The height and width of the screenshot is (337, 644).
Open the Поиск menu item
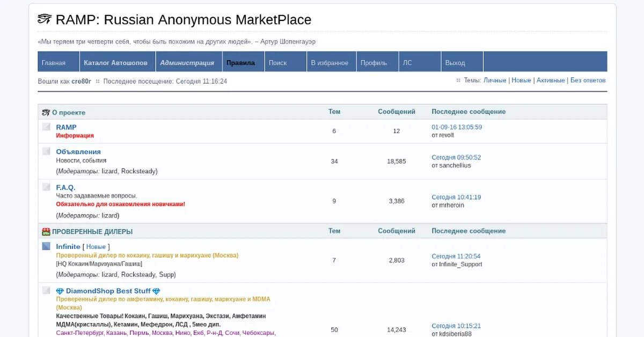pos(277,62)
